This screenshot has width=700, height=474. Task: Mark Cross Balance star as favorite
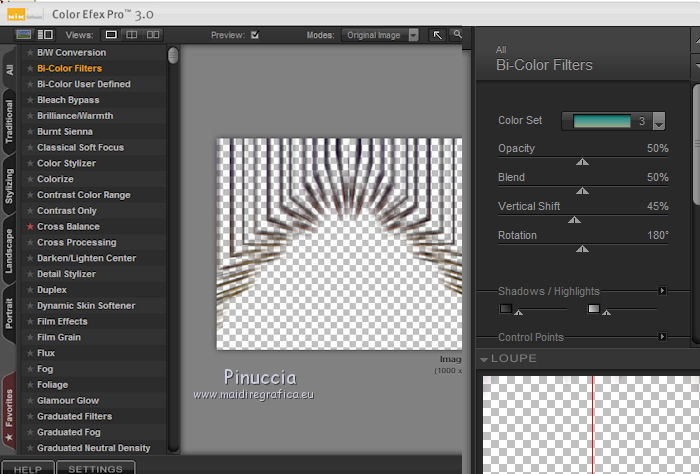[30, 227]
